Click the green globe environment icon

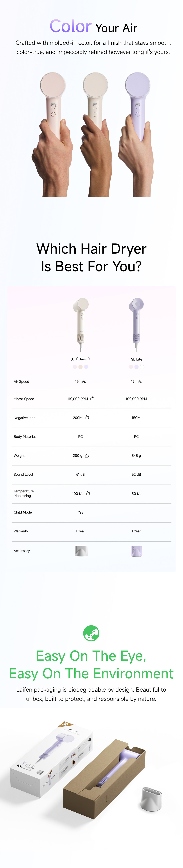tap(91, 633)
